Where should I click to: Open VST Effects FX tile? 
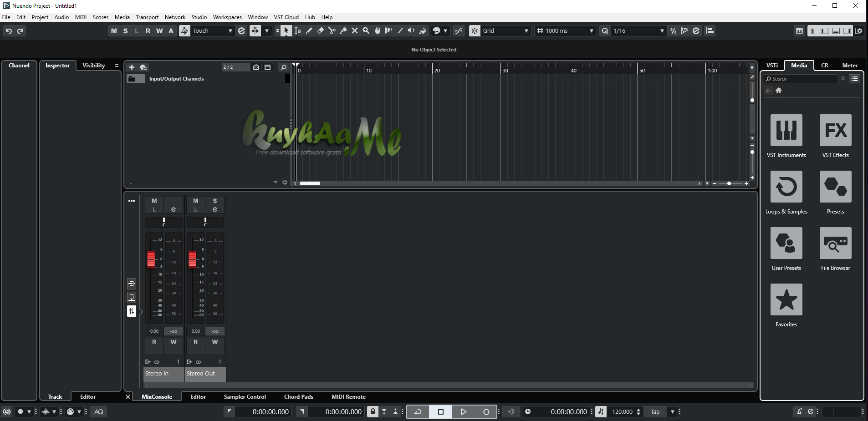[836, 130]
